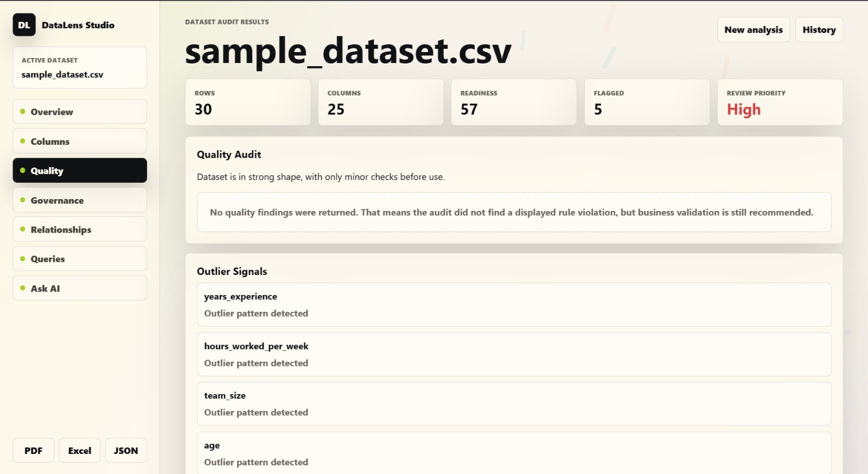Export report as Excel
Image resolution: width=868 pixels, height=474 pixels.
80,450
